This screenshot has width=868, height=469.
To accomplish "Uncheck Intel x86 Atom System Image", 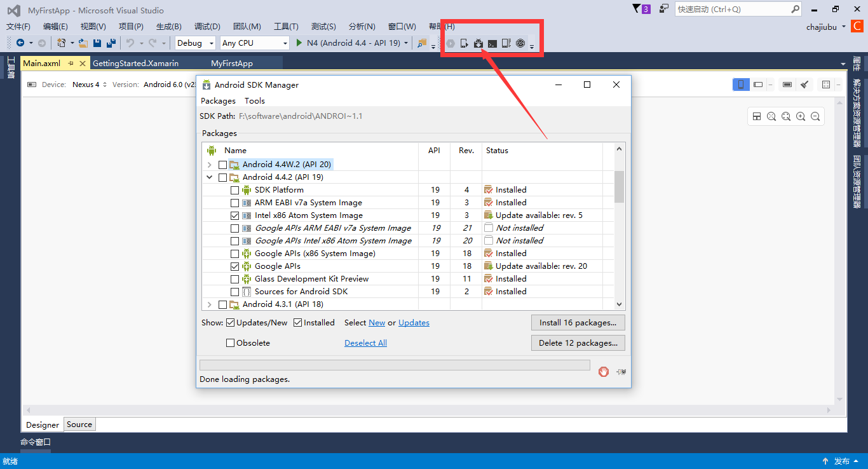I will [x=235, y=215].
